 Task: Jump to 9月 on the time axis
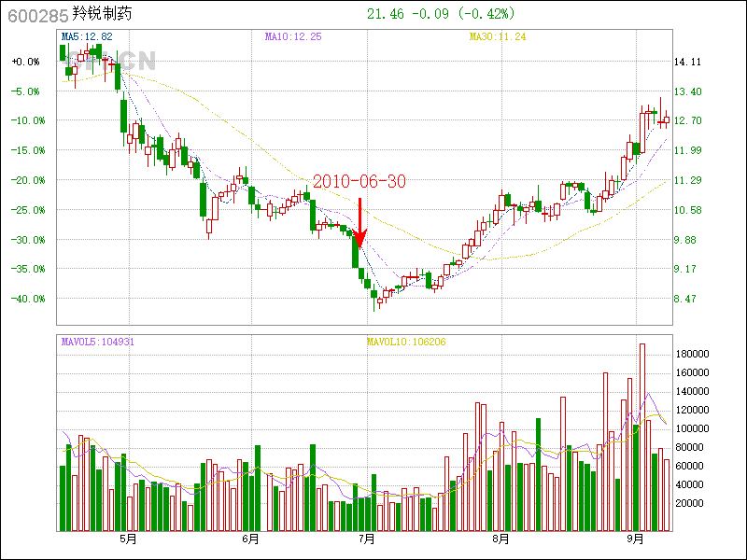click(x=636, y=539)
